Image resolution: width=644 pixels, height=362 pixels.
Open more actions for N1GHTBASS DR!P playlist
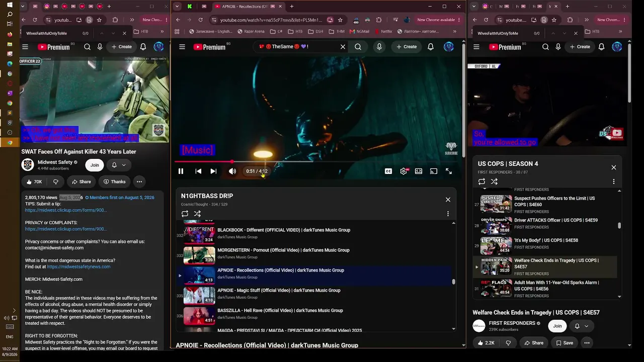coord(448,214)
